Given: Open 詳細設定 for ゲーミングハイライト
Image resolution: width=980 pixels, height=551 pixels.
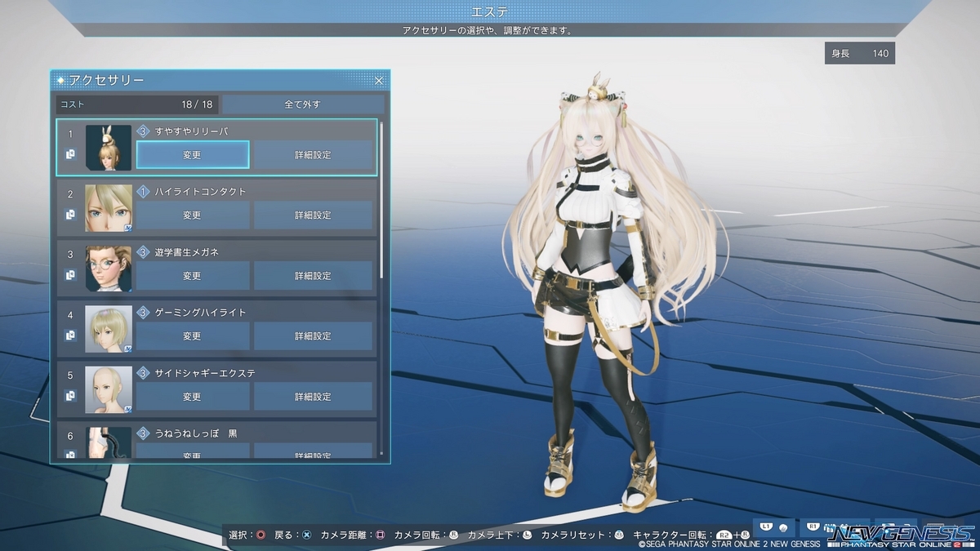Looking at the screenshot, I should pyautogui.click(x=313, y=336).
